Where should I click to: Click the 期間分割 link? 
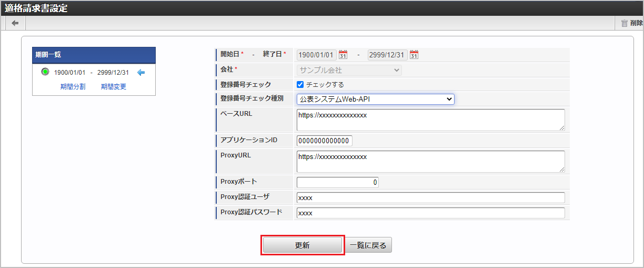[73, 87]
